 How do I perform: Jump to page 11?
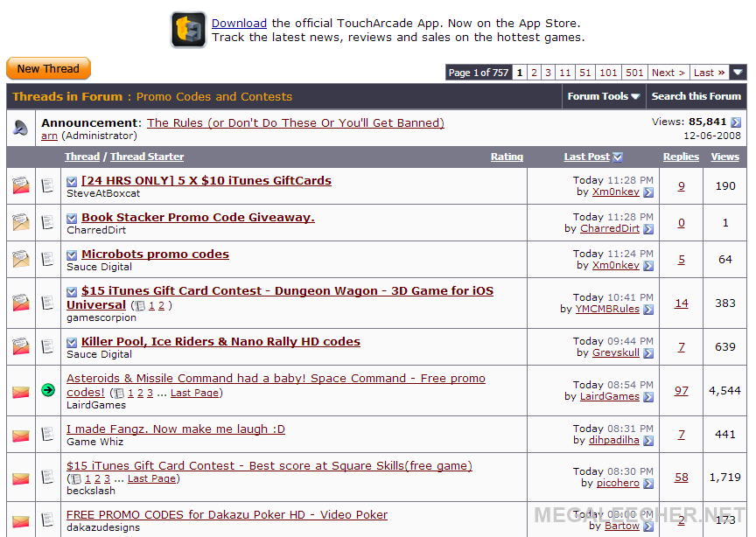pyautogui.click(x=565, y=73)
